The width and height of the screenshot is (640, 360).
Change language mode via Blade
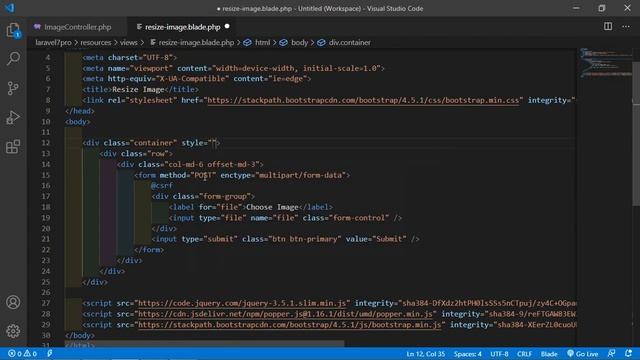click(549, 353)
